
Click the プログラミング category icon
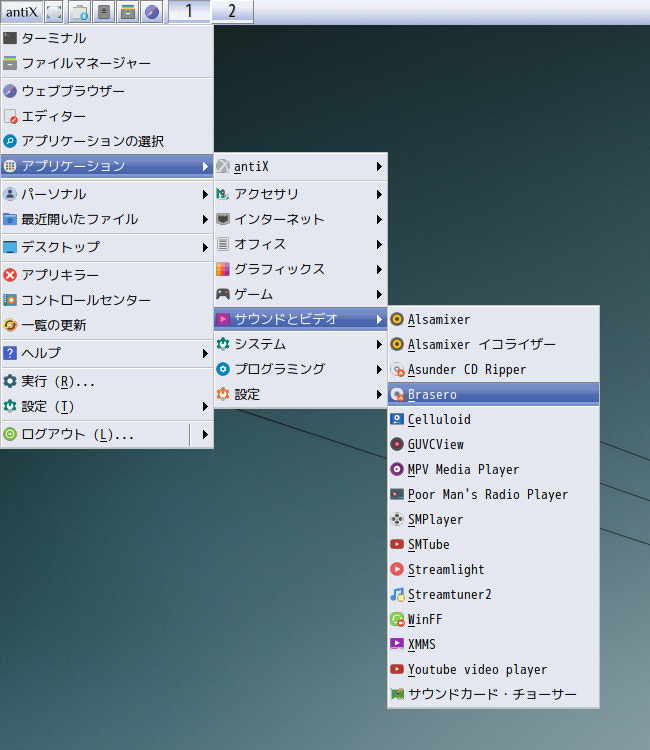pyautogui.click(x=223, y=369)
